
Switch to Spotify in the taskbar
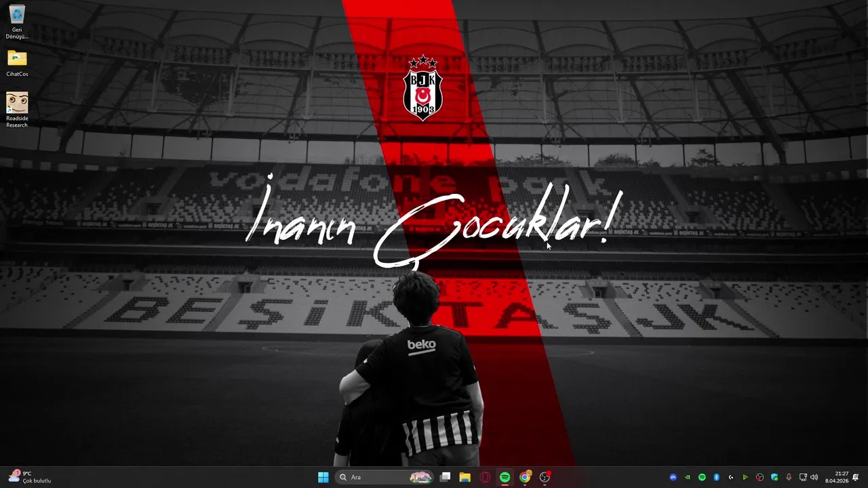tap(505, 477)
